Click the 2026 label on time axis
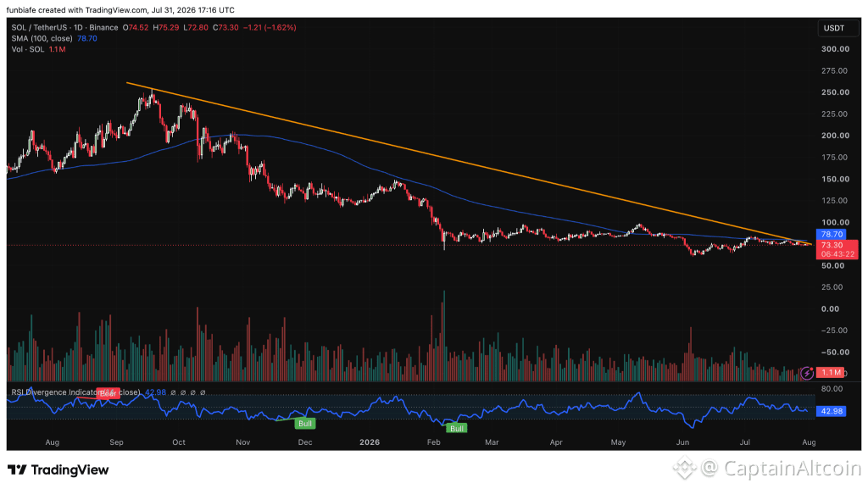868x489 pixels. tap(370, 442)
